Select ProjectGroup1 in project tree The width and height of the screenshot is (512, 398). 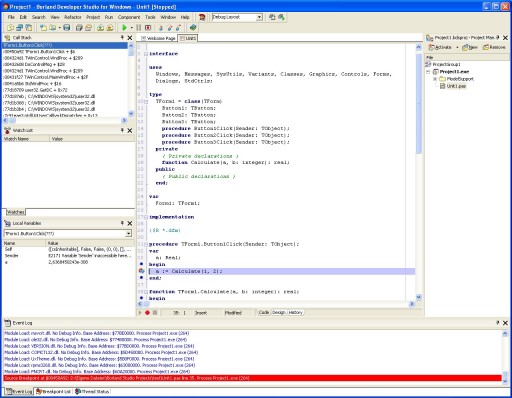click(x=446, y=64)
